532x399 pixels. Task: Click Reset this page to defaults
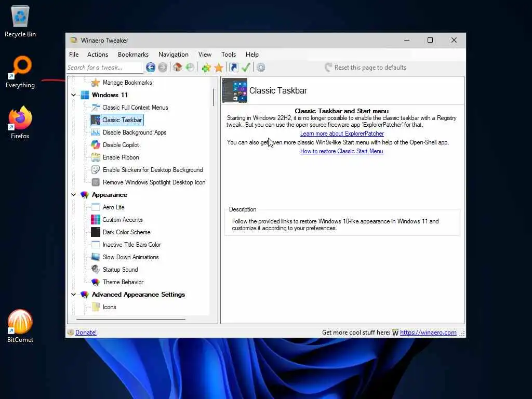click(365, 68)
